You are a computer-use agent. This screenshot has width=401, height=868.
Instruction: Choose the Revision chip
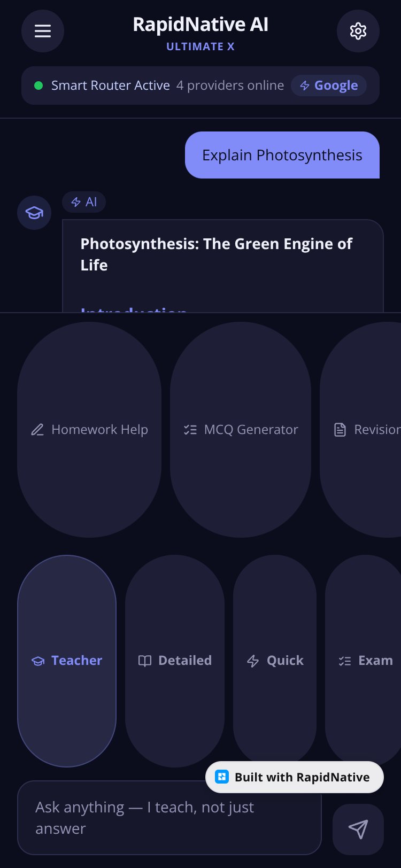(361, 430)
